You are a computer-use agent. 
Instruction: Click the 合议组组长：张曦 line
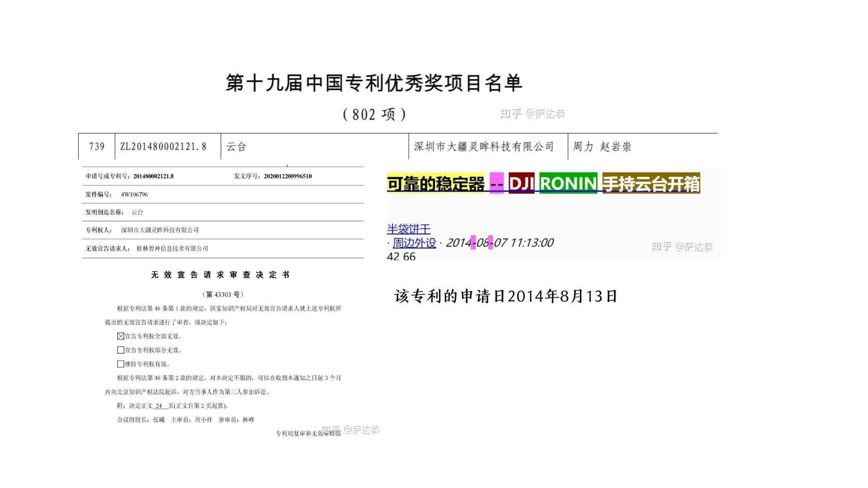coord(186,420)
